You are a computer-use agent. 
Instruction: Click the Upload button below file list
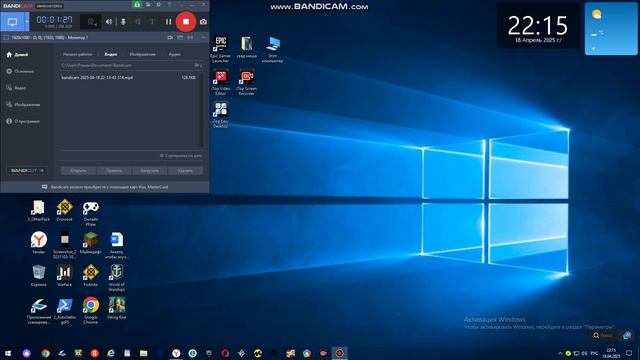[x=149, y=171]
